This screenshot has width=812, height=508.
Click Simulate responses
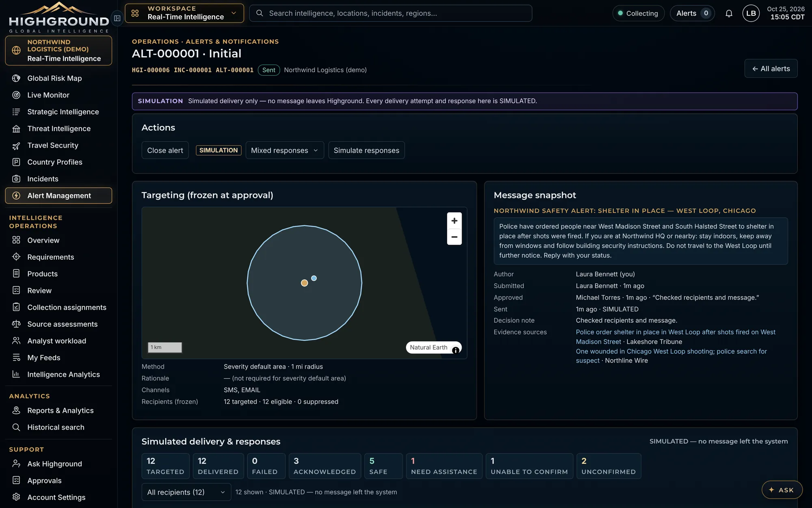click(366, 150)
